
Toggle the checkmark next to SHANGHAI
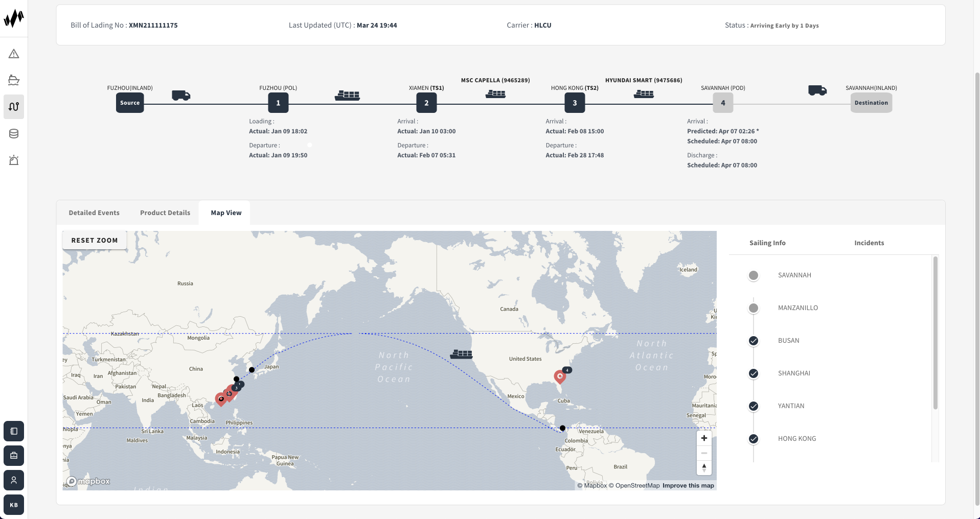click(753, 373)
